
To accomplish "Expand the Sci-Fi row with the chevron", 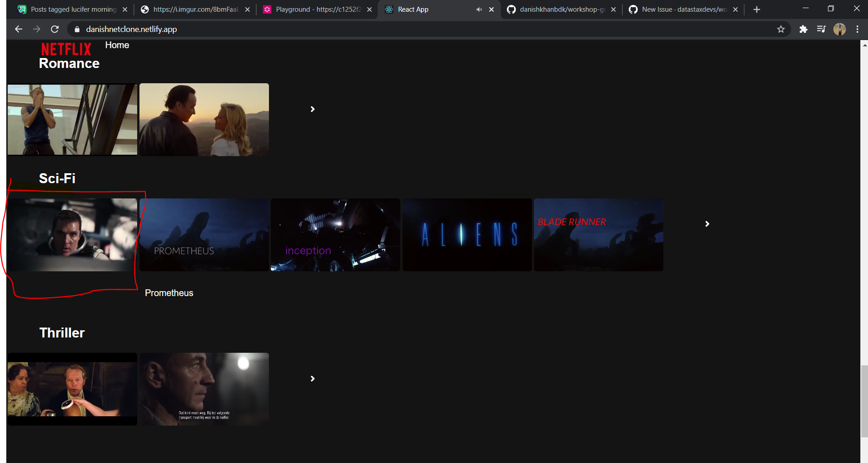I will [x=707, y=224].
